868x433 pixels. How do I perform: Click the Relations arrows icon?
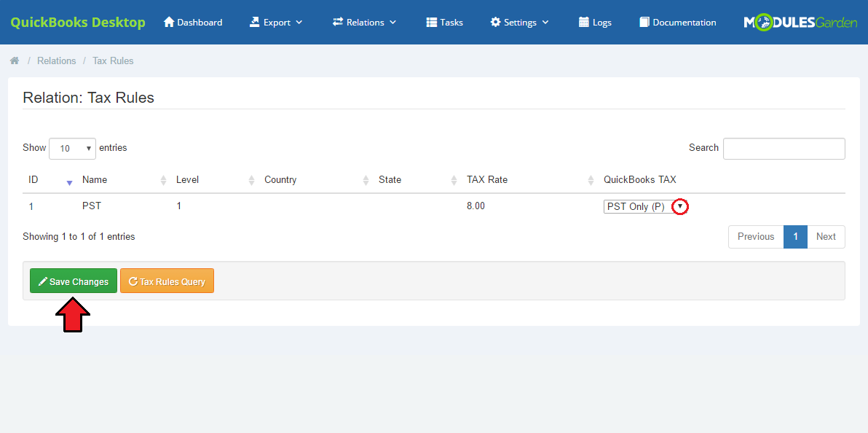338,22
